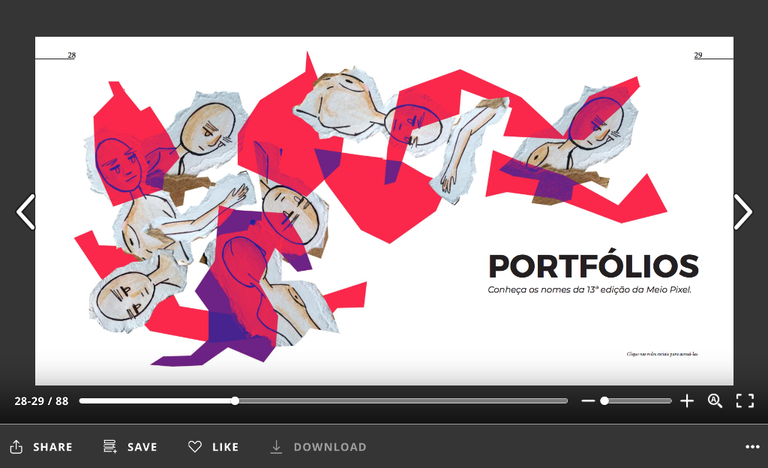The width and height of the screenshot is (768, 468).
Task: Toggle Like with the heart icon
Action: coord(213,447)
